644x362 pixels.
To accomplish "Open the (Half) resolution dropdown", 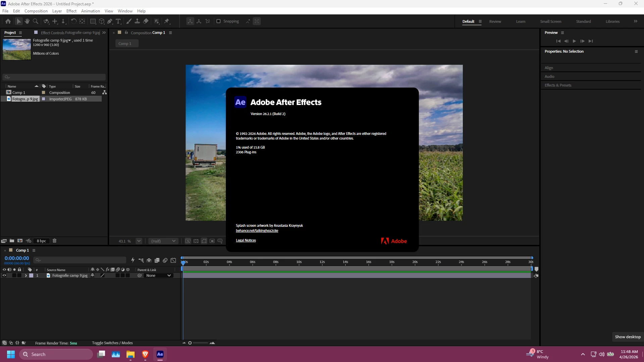I will click(163, 241).
